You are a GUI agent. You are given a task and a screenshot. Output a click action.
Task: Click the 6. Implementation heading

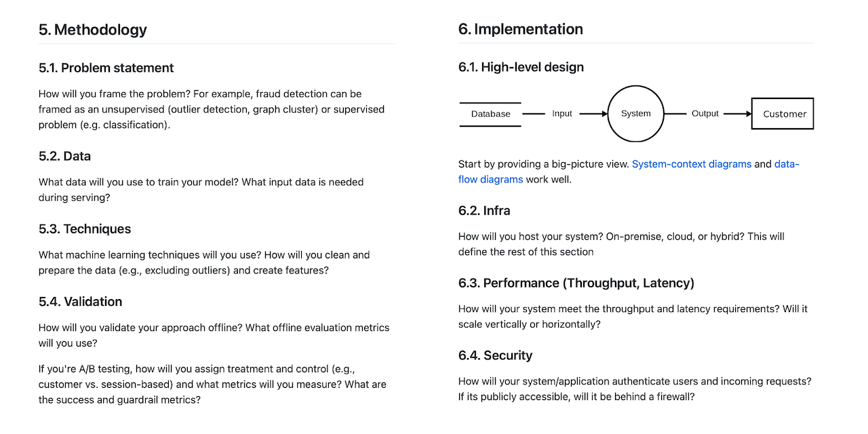(520, 29)
